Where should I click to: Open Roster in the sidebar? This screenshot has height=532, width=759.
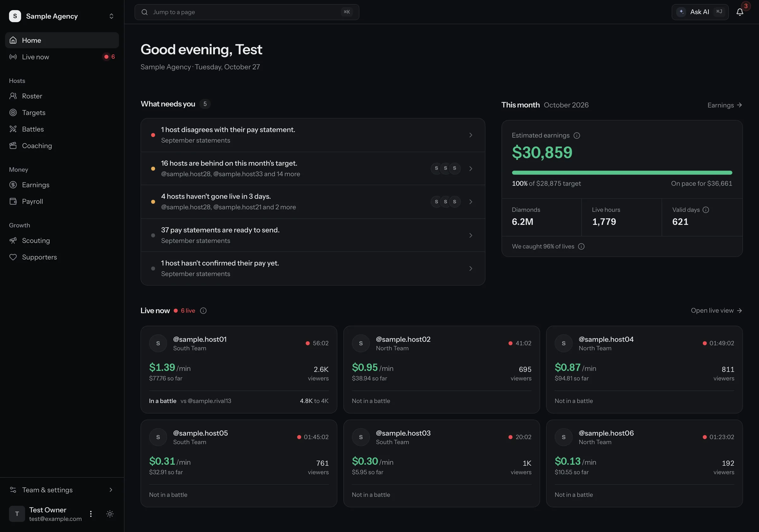coord(62,96)
